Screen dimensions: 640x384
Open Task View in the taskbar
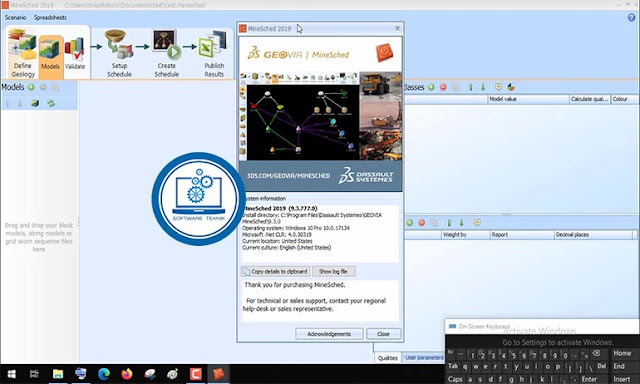(x=34, y=374)
